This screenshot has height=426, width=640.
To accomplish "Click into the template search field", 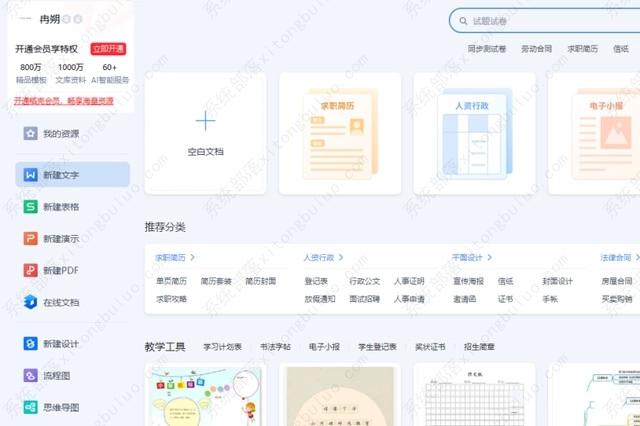I will pyautogui.click(x=544, y=21).
